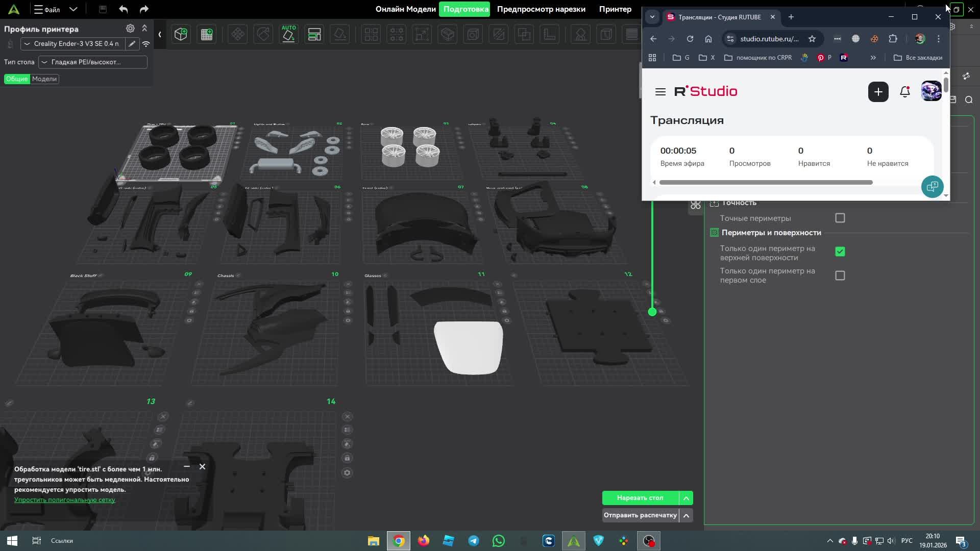Open Firefox from the taskbar

(424, 541)
